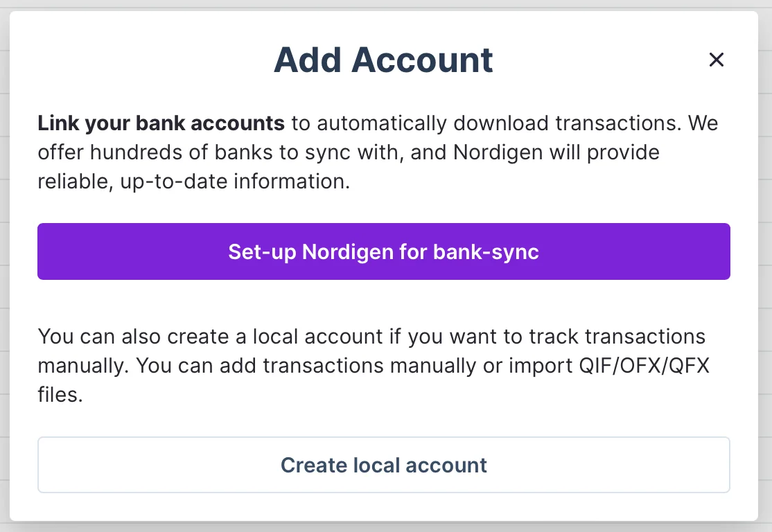The height and width of the screenshot is (532, 772).
Task: Click the word 'files.' in second paragraph
Action: coord(60,395)
